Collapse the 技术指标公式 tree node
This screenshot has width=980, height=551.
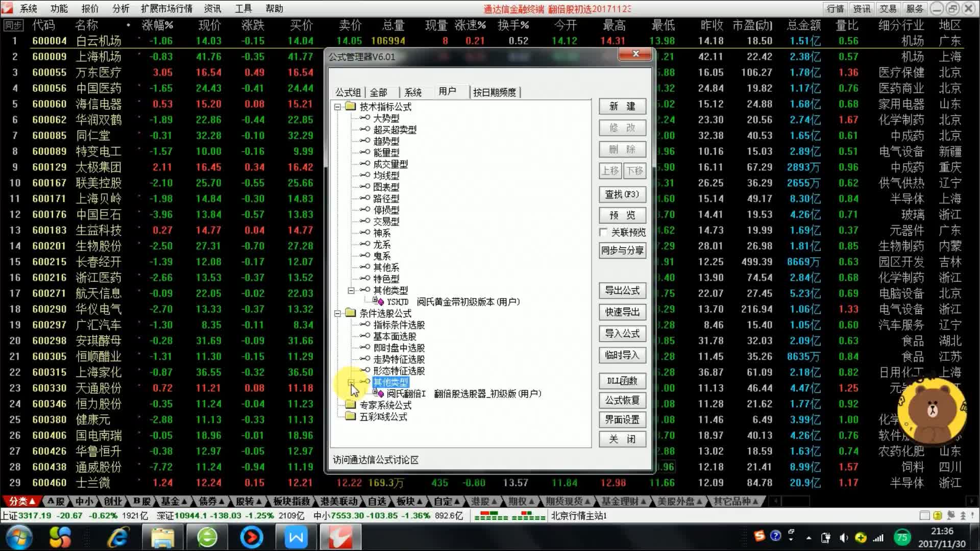(337, 107)
